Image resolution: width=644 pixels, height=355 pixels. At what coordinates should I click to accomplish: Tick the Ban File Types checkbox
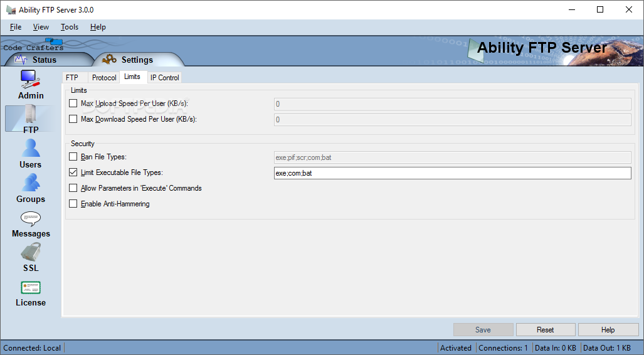(73, 157)
